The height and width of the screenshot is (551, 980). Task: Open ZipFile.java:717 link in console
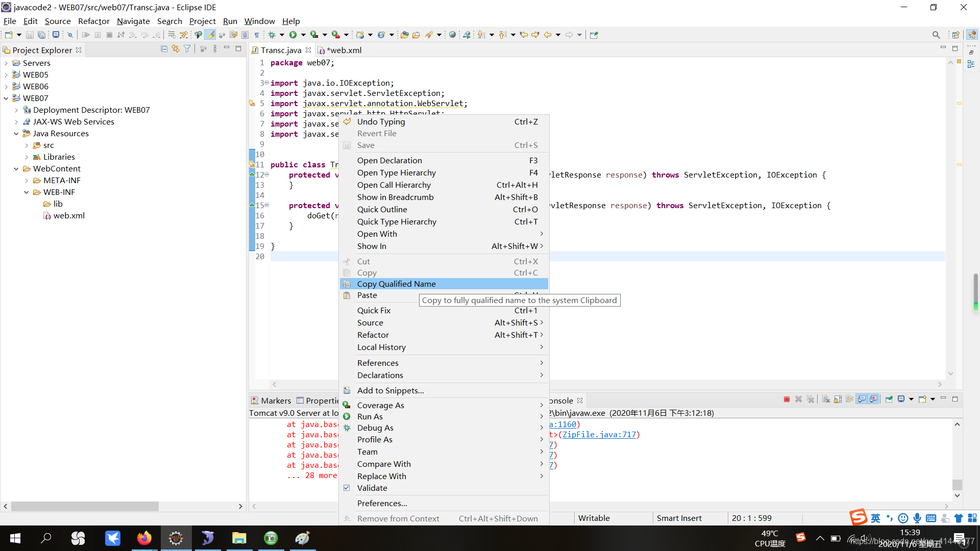pyautogui.click(x=599, y=435)
